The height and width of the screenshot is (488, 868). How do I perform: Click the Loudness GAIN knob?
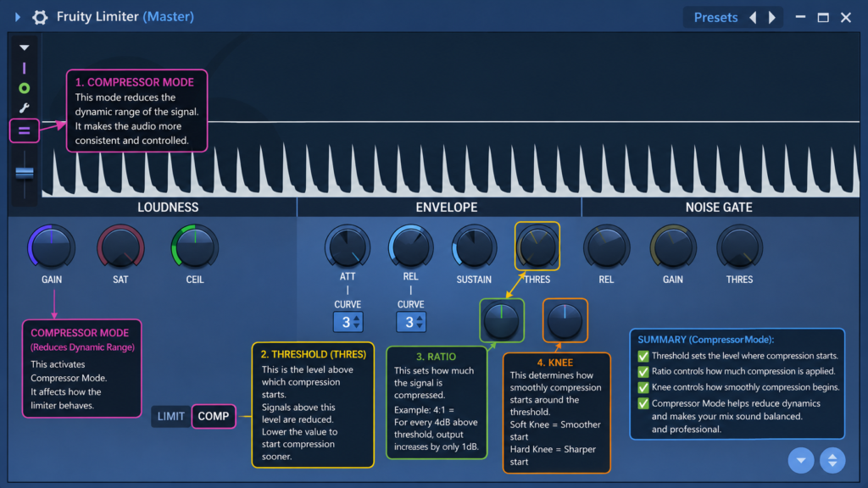52,248
